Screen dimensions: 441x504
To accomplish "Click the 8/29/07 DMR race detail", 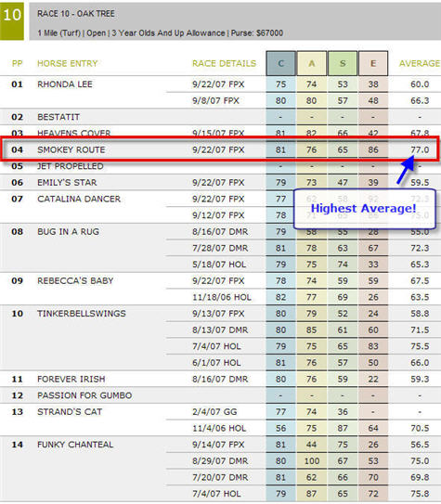I will (220, 461).
